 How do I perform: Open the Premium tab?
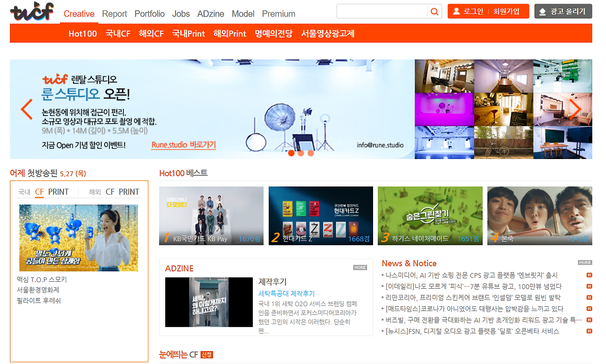[279, 14]
